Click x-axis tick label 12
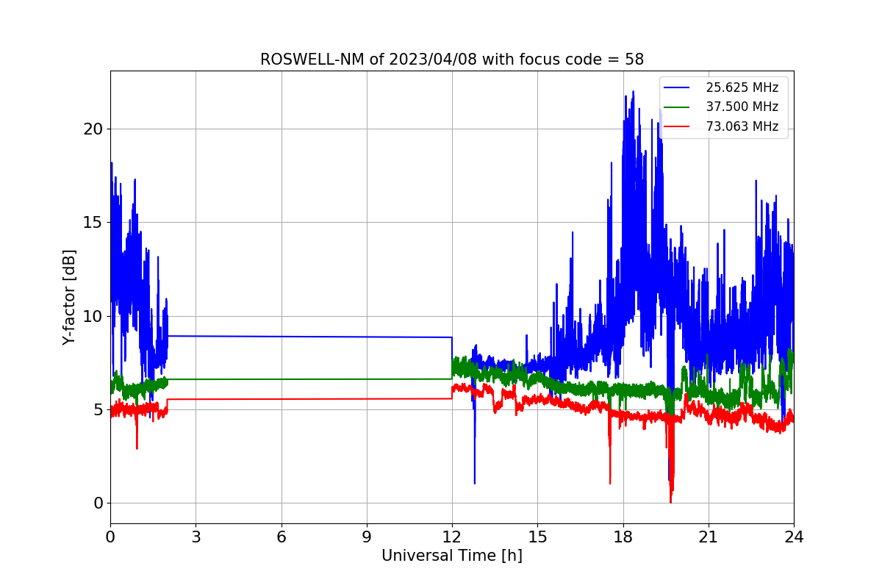 pos(452,537)
